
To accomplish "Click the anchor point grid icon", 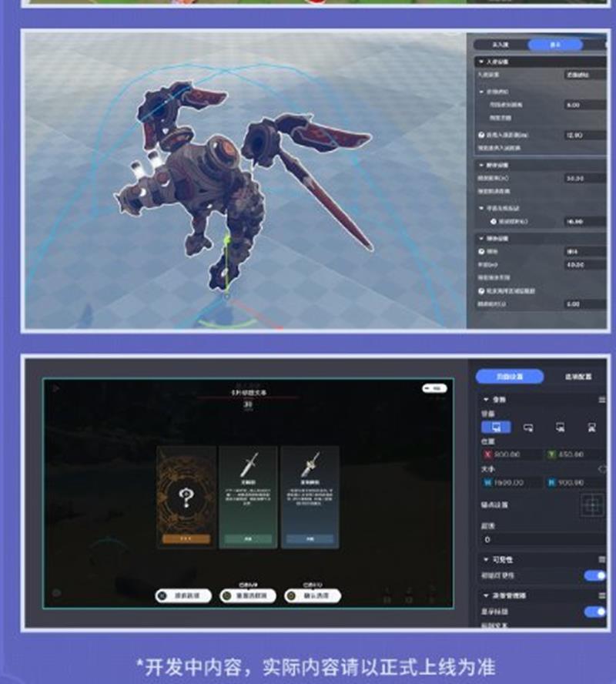I will click(593, 505).
